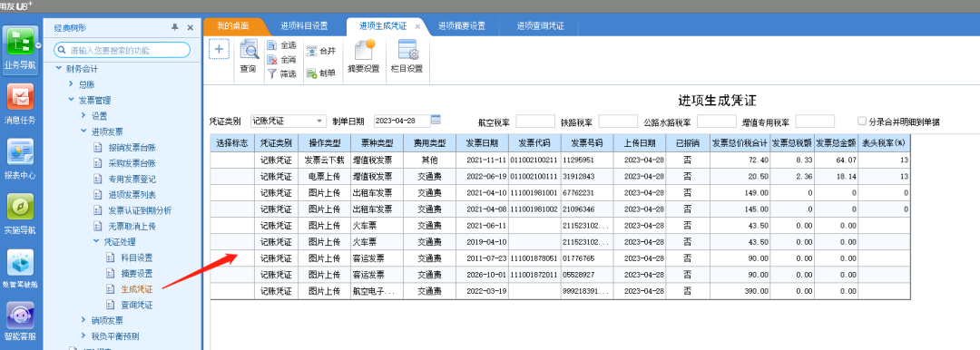The width and height of the screenshot is (980, 350).
Task: Select 查询凭证 in navigation tree
Action: pyautogui.click(x=137, y=305)
